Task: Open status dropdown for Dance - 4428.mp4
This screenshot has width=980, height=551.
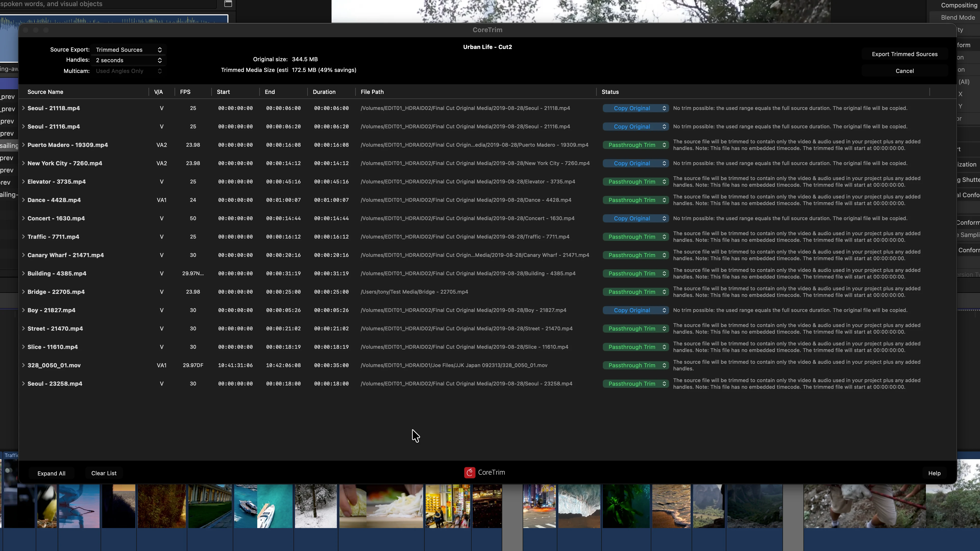Action: click(x=636, y=200)
